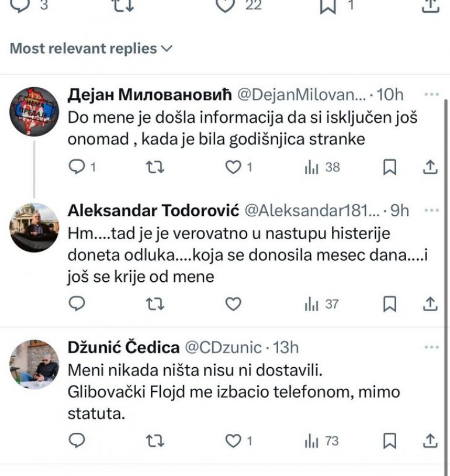450x476 pixels.
Task: Open Дејан Миловановић's profile avatar
Action: pos(34,111)
